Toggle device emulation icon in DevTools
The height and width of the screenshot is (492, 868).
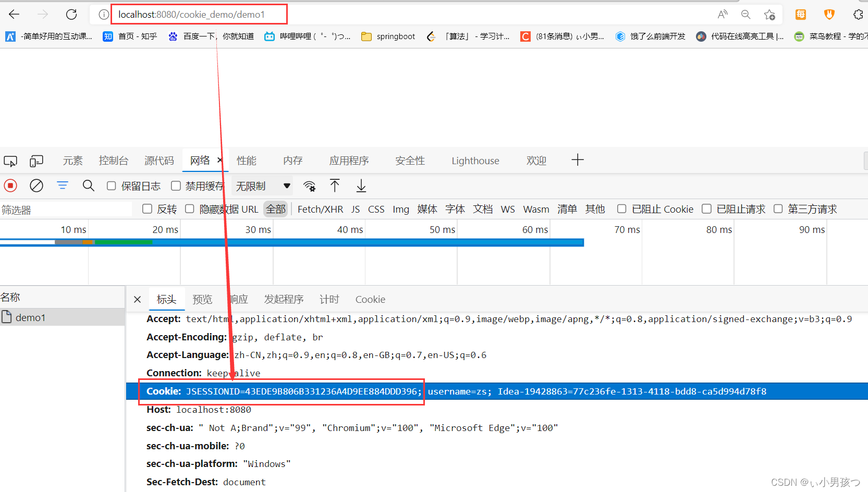pyautogui.click(x=36, y=161)
